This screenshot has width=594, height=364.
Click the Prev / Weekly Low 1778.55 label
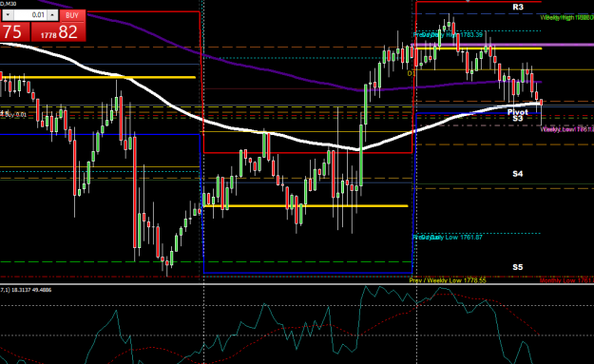pos(448,280)
